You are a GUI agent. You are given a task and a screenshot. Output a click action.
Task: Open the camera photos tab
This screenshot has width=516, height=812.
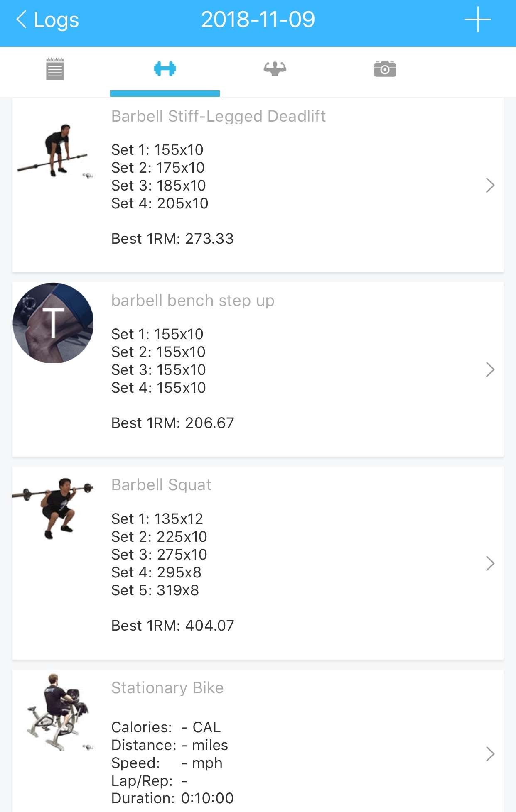point(385,68)
